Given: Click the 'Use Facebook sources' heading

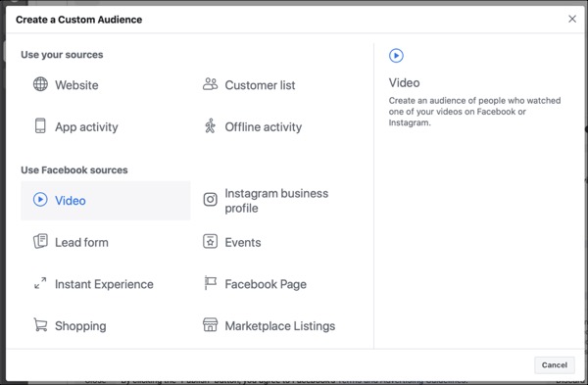Looking at the screenshot, I should click(x=74, y=170).
